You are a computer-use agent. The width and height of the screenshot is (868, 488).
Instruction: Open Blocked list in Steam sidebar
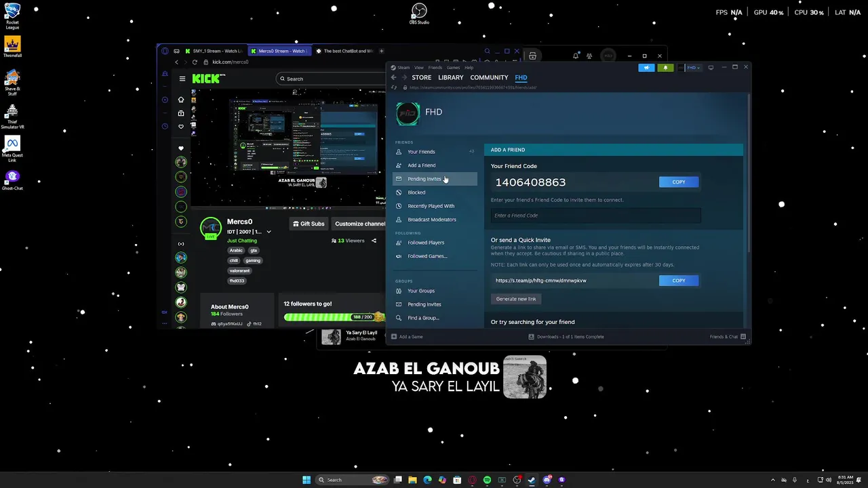click(x=435, y=192)
